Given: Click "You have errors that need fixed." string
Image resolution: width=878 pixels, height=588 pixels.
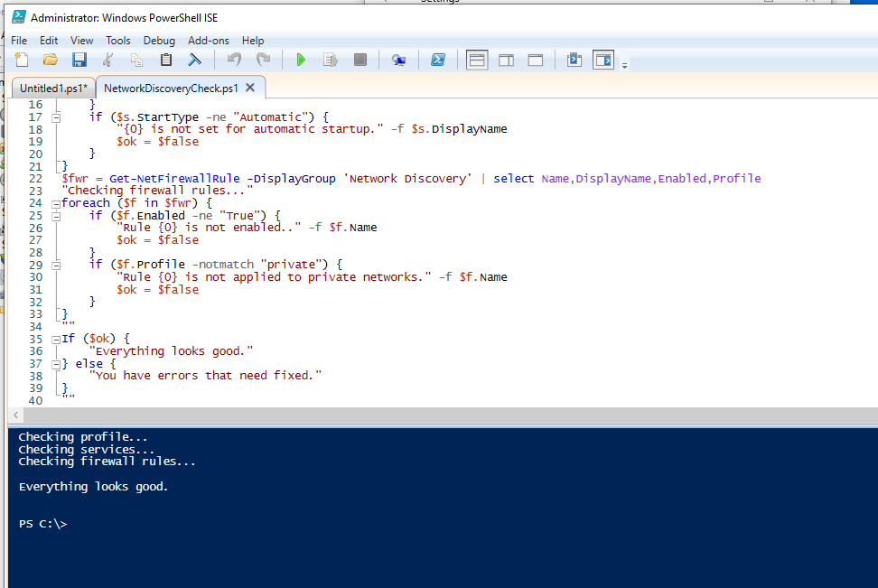Looking at the screenshot, I should pyautogui.click(x=206, y=375).
